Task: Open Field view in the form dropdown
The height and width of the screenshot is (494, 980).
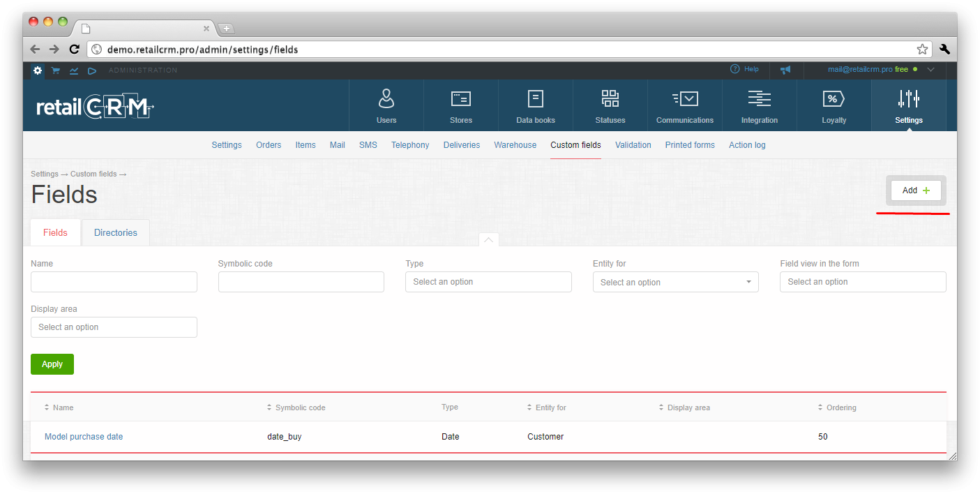Action: pyautogui.click(x=863, y=282)
